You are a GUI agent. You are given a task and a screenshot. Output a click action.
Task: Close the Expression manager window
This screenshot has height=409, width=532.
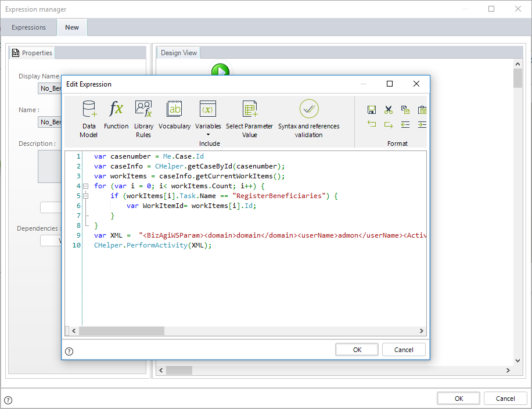pyautogui.click(x=517, y=9)
